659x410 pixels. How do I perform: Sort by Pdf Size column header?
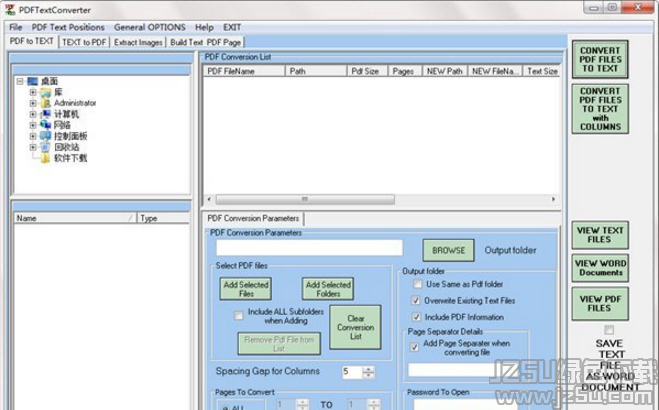(x=368, y=71)
